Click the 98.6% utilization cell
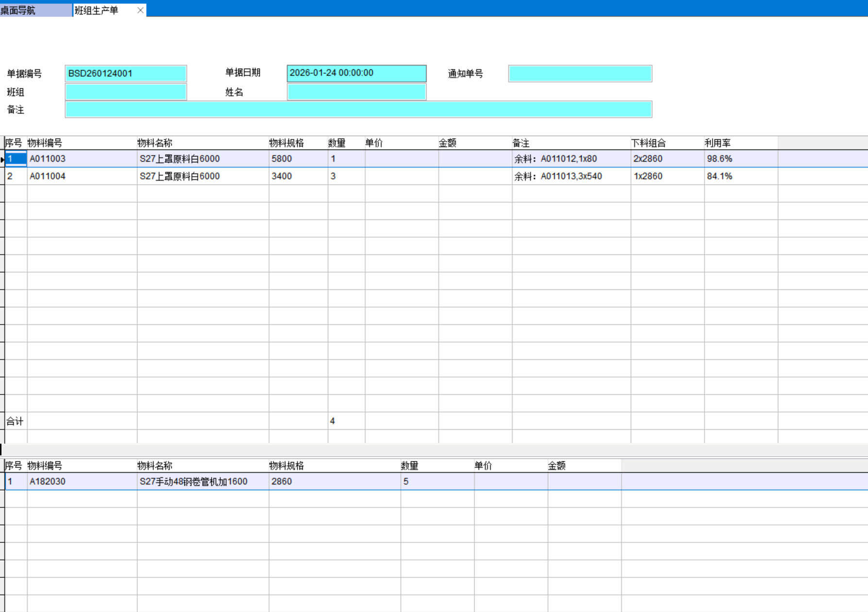The width and height of the screenshot is (868, 612). (x=740, y=159)
